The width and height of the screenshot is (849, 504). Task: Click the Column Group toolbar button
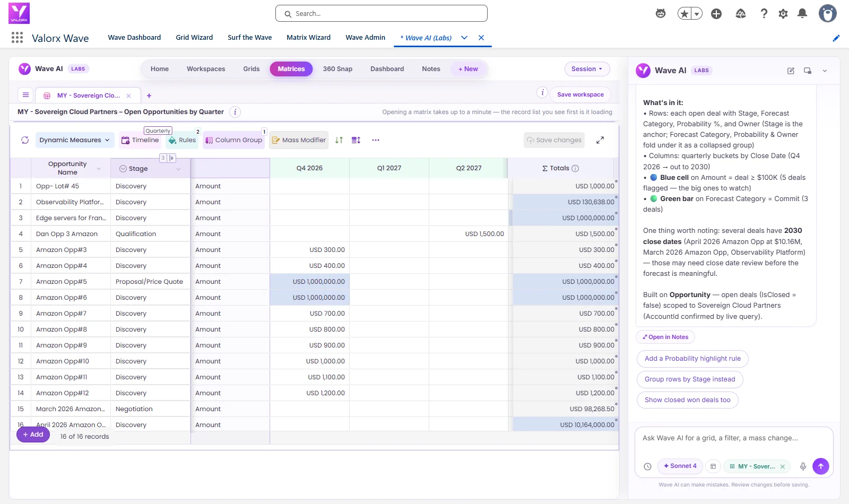click(234, 140)
